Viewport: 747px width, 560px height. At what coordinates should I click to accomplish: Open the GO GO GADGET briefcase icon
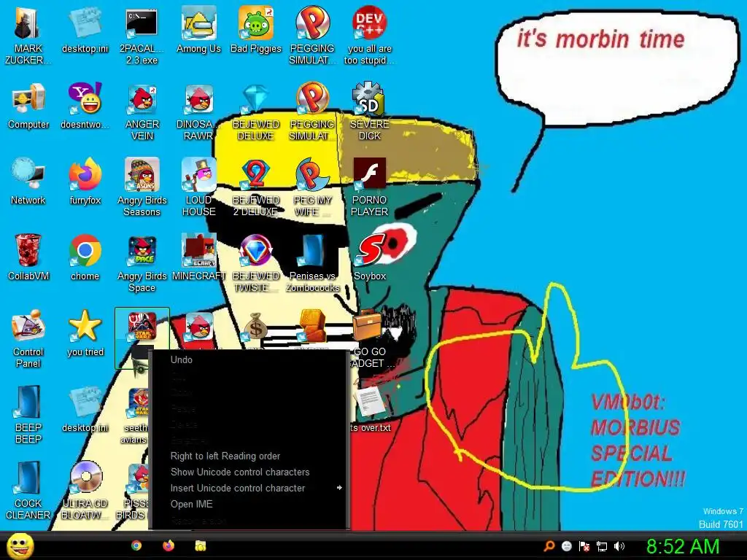coord(368,324)
